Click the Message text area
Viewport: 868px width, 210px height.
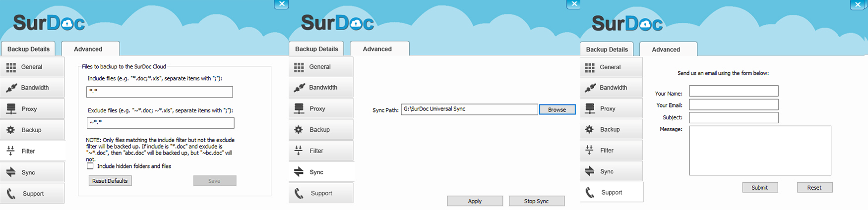pyautogui.click(x=760, y=151)
